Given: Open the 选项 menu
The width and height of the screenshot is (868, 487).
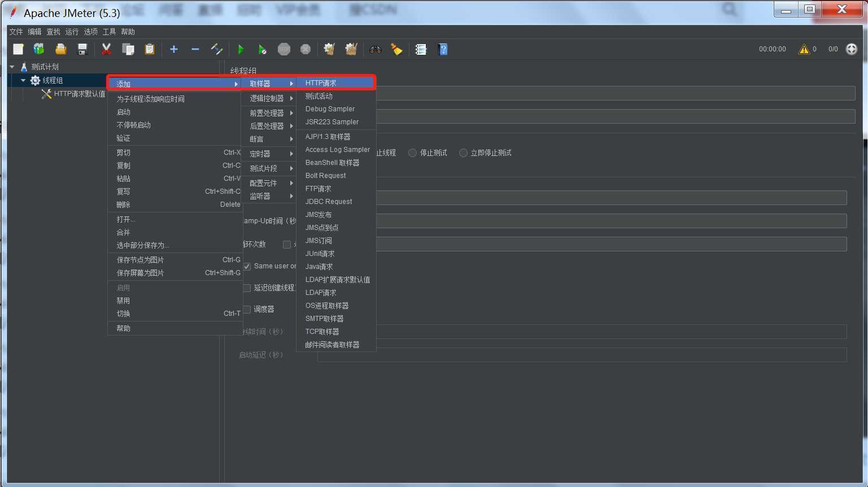Looking at the screenshot, I should point(90,32).
